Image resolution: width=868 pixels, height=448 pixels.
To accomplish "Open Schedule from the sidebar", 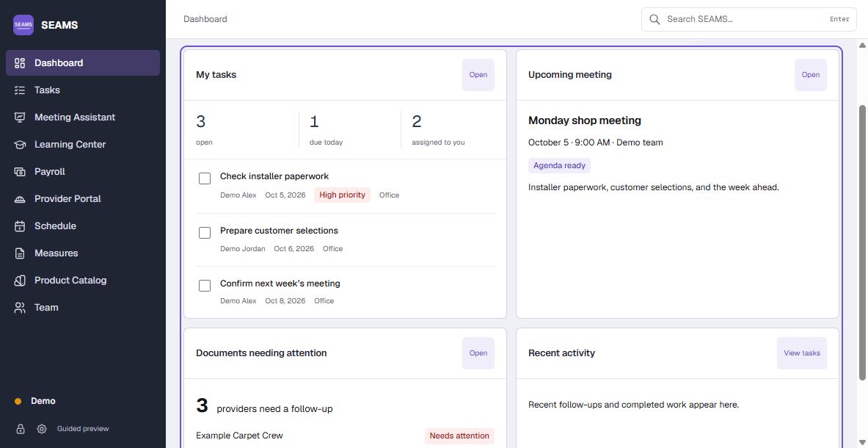I will (83, 226).
